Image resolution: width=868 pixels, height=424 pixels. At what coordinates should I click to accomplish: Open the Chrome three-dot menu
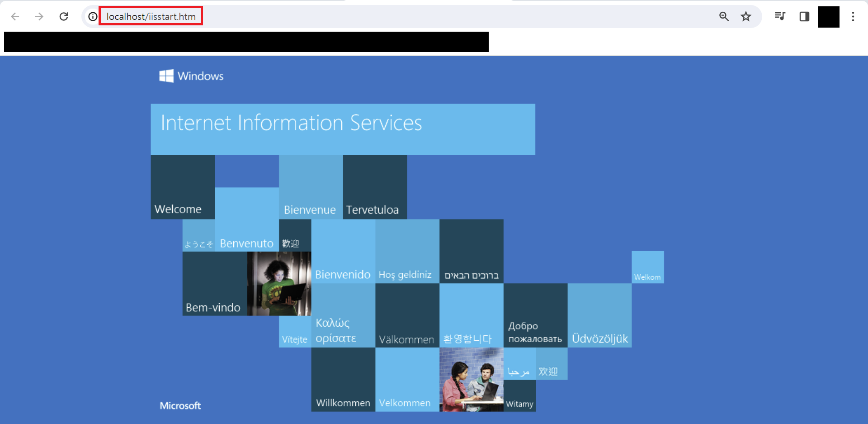click(x=853, y=17)
